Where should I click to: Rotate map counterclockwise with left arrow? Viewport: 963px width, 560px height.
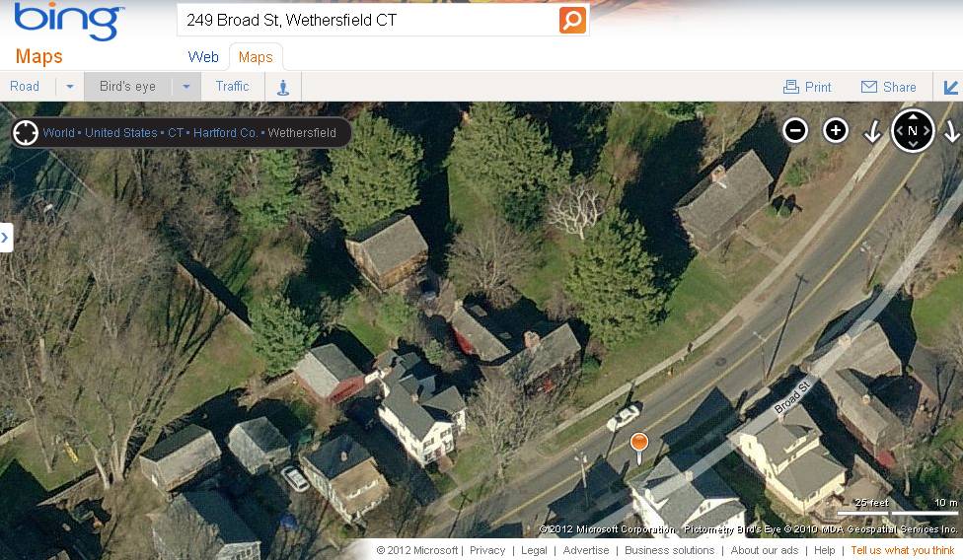pyautogui.click(x=872, y=131)
